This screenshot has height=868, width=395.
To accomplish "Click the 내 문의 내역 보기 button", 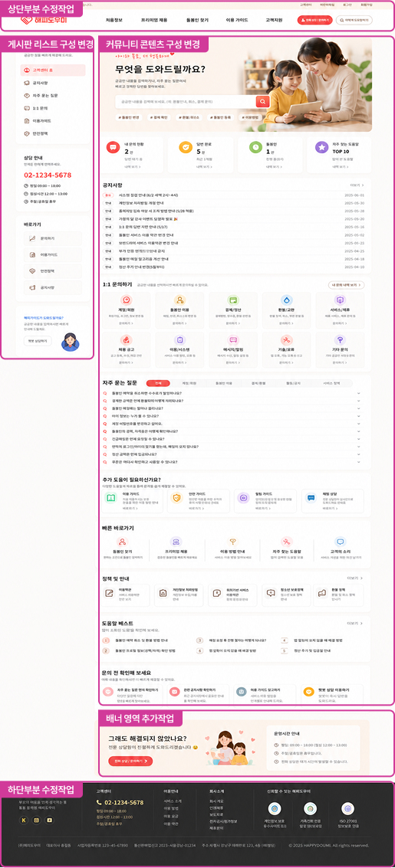I will [346, 285].
